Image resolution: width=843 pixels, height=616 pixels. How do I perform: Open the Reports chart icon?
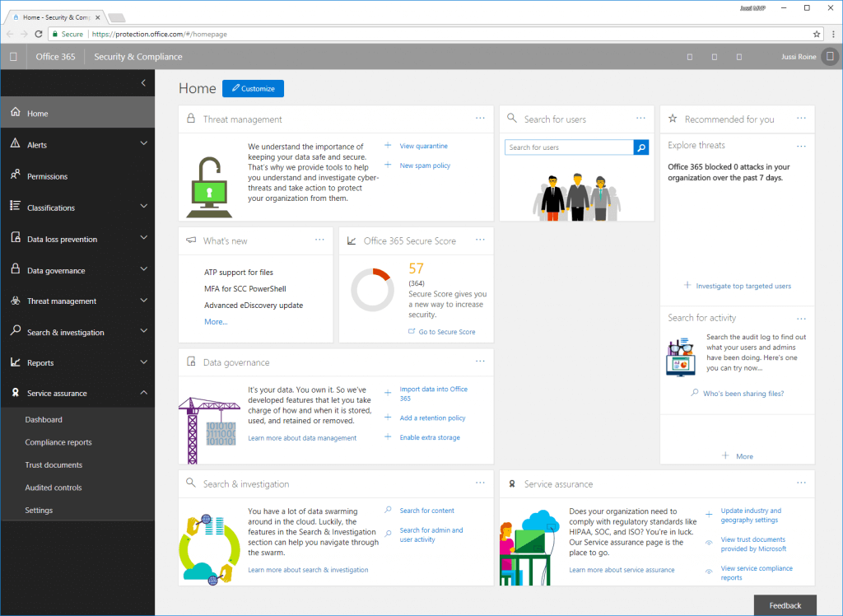(x=14, y=362)
